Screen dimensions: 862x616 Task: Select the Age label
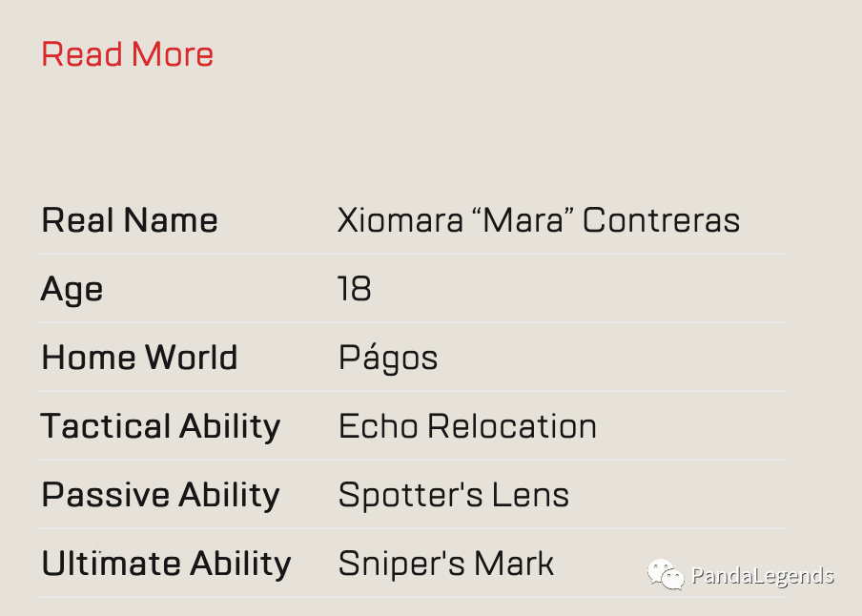point(72,290)
